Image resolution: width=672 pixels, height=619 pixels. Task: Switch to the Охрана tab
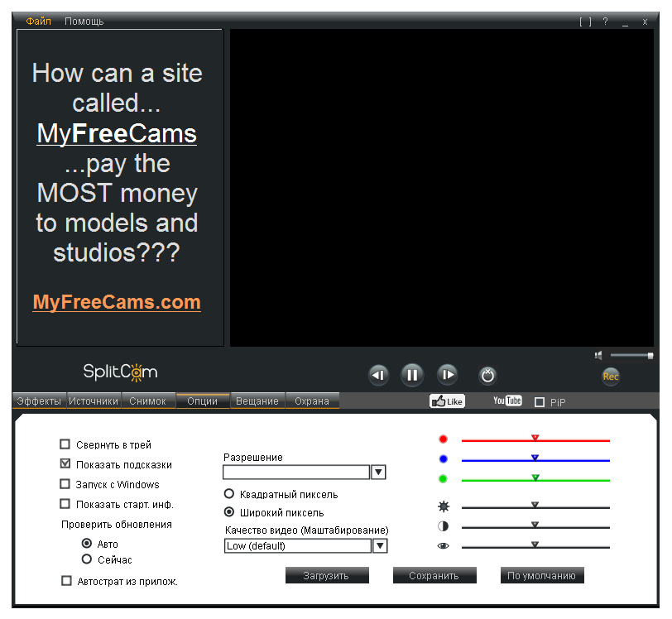point(313,401)
